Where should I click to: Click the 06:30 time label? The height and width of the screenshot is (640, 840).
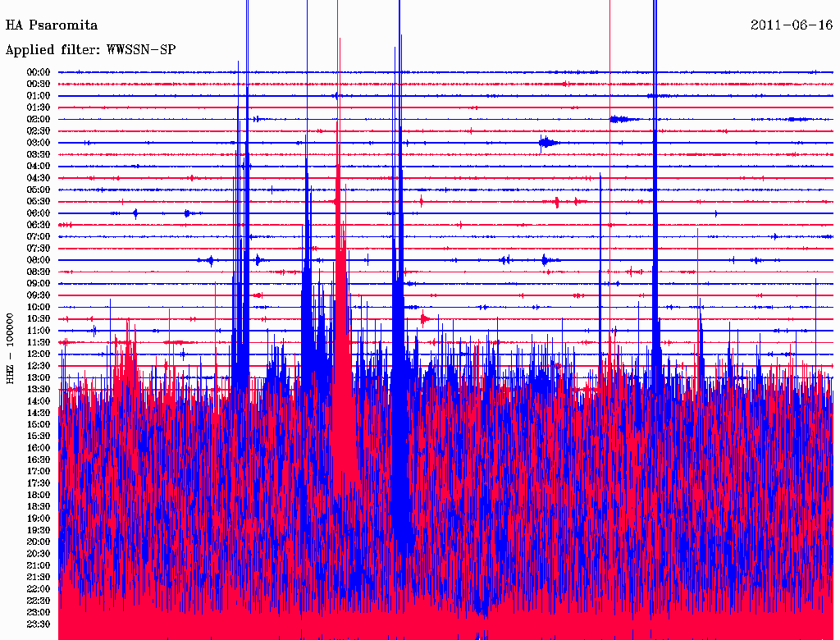tap(39, 225)
